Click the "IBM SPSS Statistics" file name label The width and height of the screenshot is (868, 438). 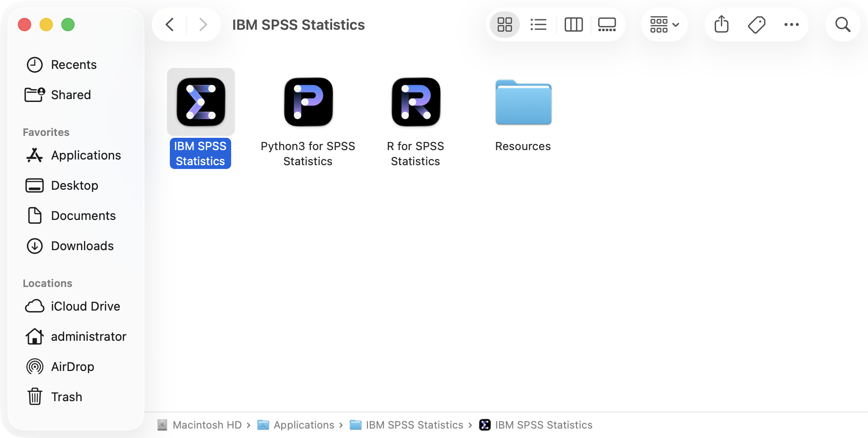point(200,154)
